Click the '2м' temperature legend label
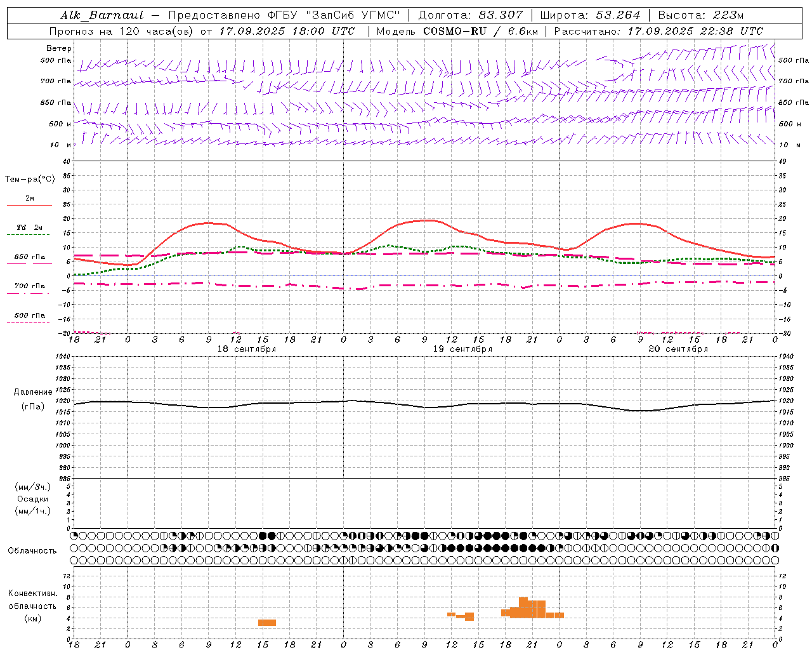 (30, 199)
